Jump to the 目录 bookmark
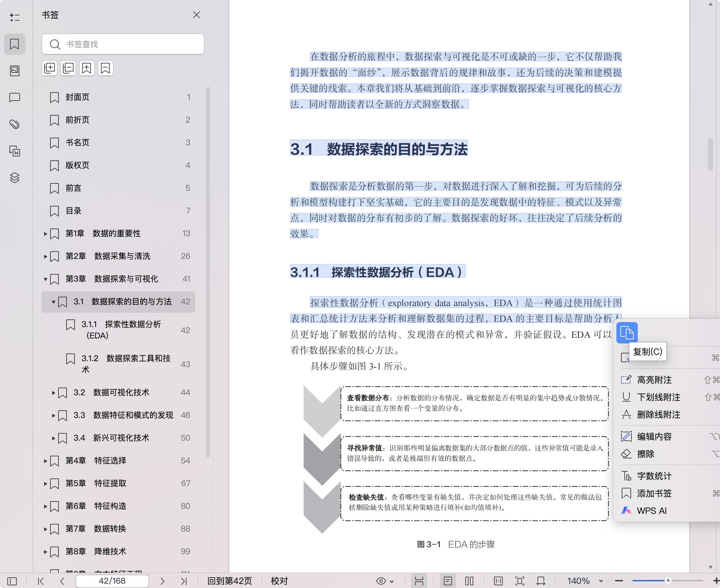The height and width of the screenshot is (588, 720). (118, 211)
